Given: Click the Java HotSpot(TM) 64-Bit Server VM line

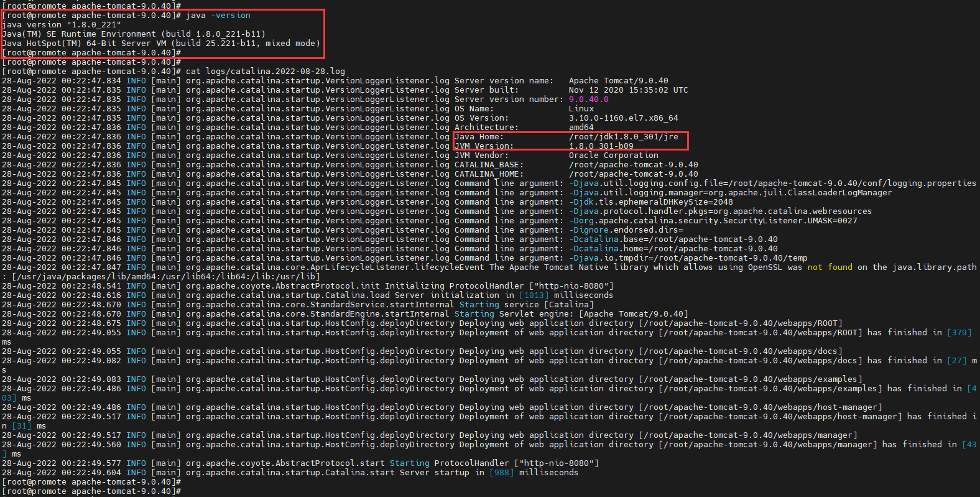Looking at the screenshot, I should tap(161, 44).
